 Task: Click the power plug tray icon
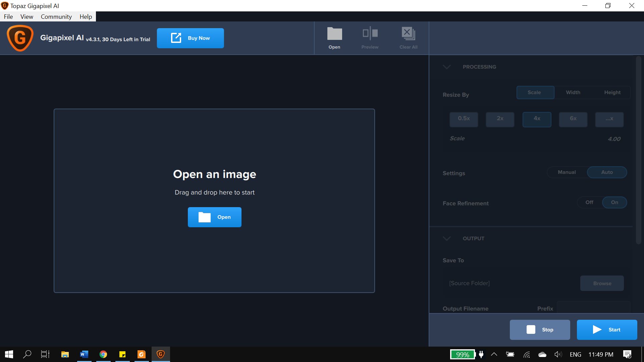[481, 354]
